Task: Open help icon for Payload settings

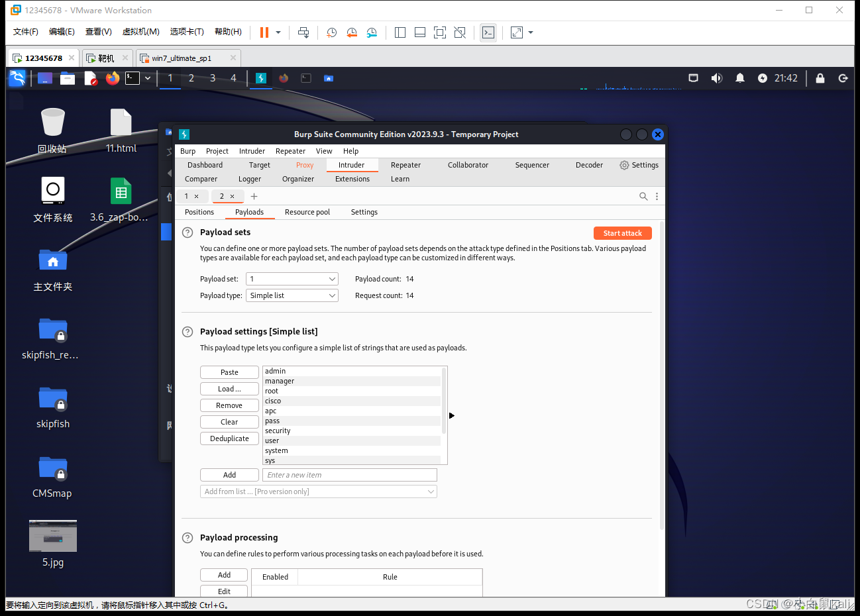Action: coord(188,332)
